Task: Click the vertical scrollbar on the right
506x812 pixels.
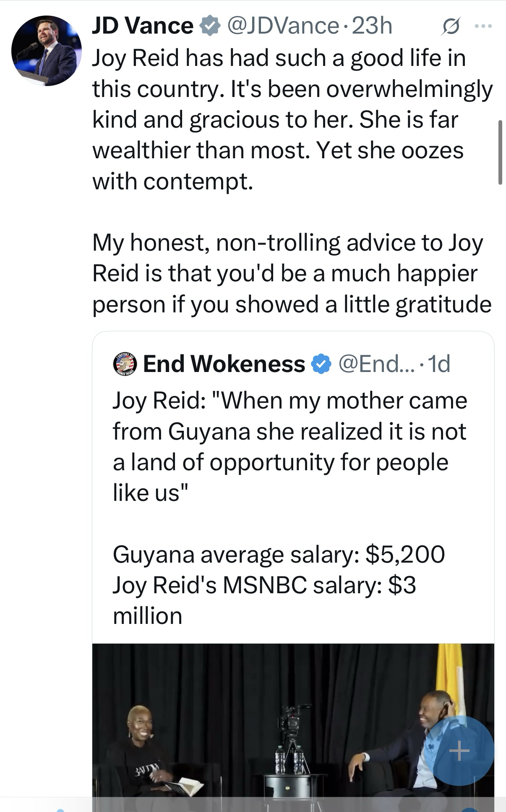Action: 500,152
